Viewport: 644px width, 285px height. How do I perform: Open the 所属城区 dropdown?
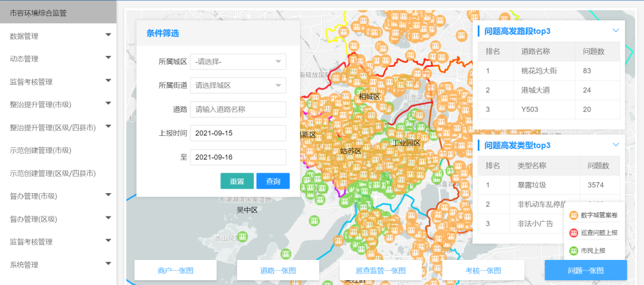[x=238, y=61]
